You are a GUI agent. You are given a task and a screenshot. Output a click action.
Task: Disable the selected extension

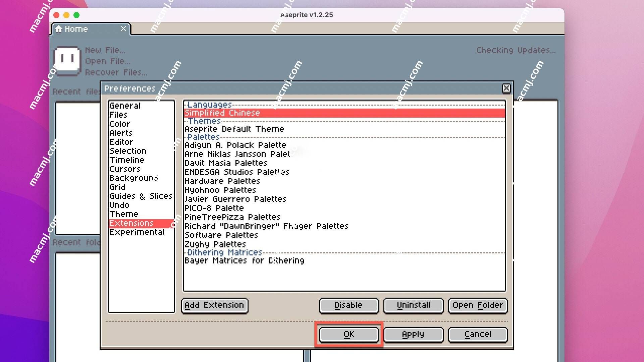tap(349, 305)
